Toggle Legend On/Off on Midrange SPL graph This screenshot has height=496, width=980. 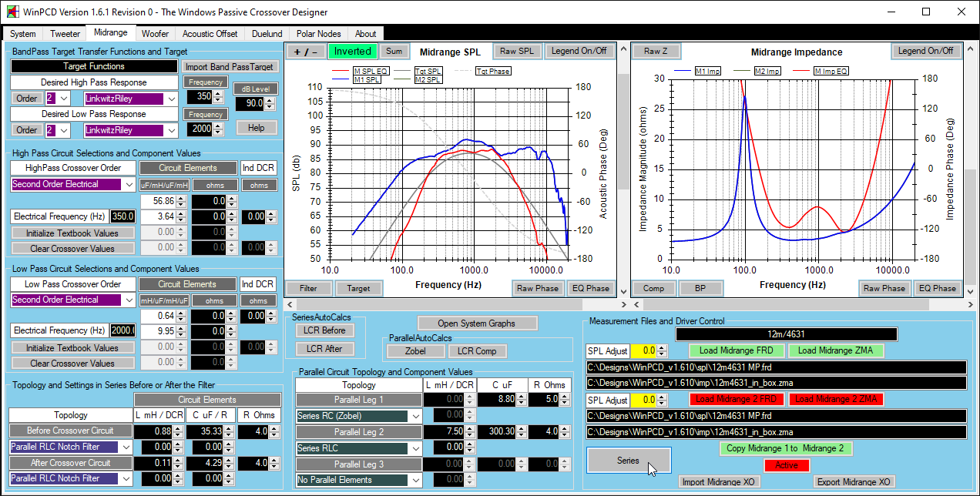coord(579,52)
